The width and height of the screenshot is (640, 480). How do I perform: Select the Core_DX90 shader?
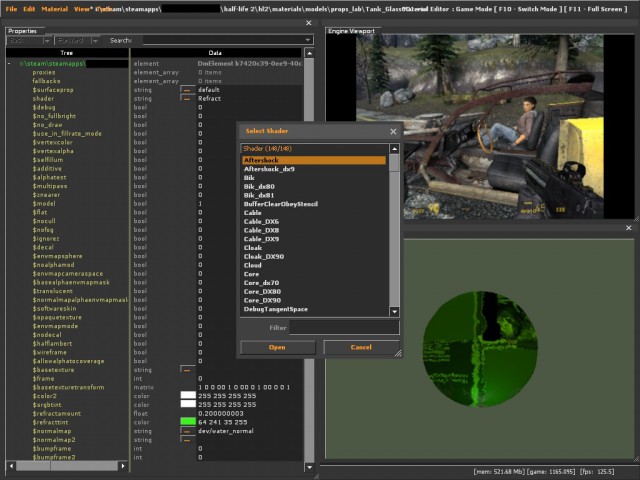[313, 300]
